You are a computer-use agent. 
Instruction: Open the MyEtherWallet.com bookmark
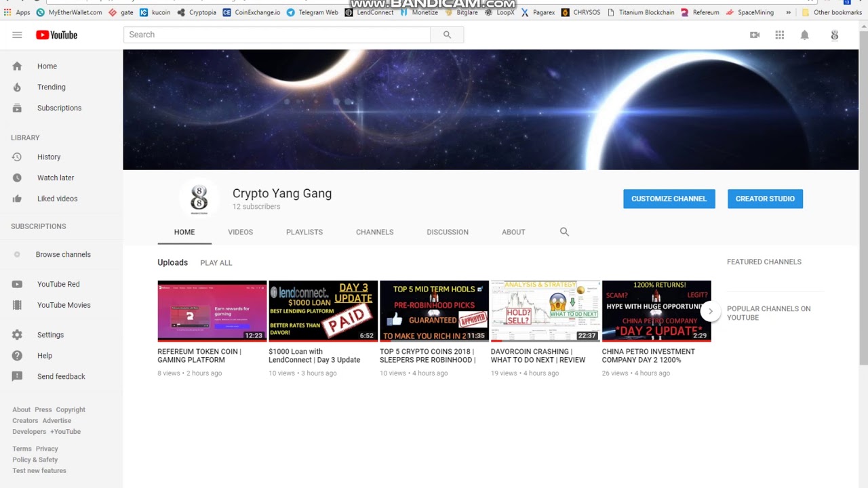tap(69, 12)
